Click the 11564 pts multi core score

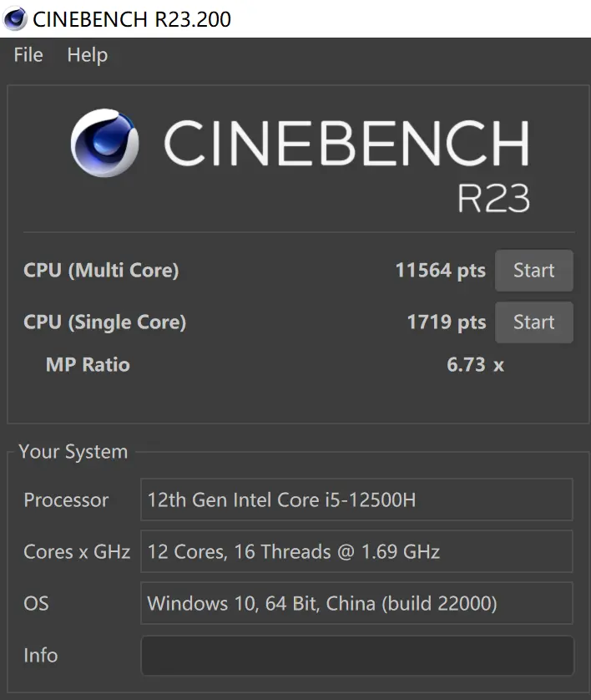pos(440,271)
